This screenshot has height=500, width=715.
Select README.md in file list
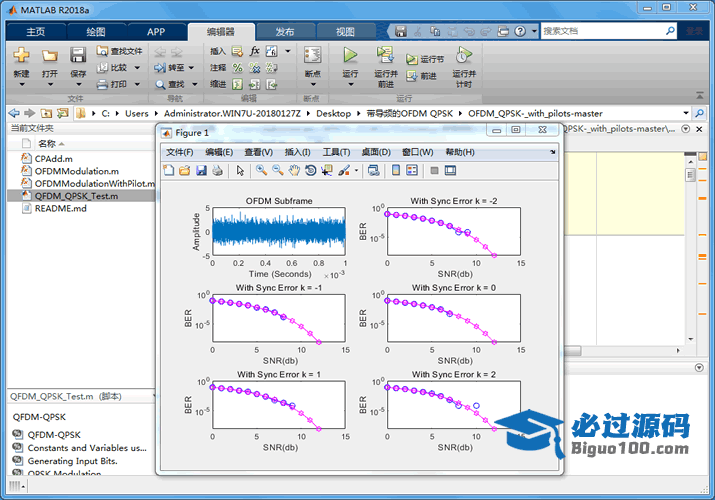(60, 208)
